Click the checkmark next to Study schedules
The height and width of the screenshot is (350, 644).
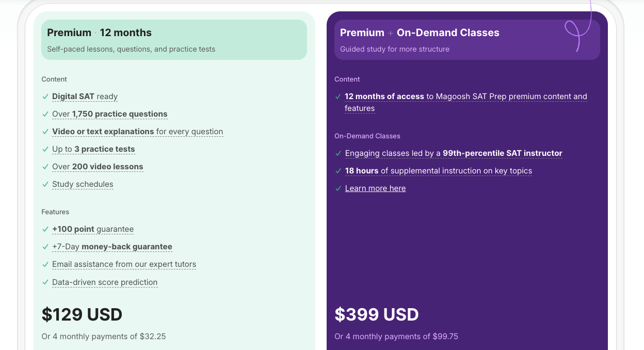click(45, 184)
